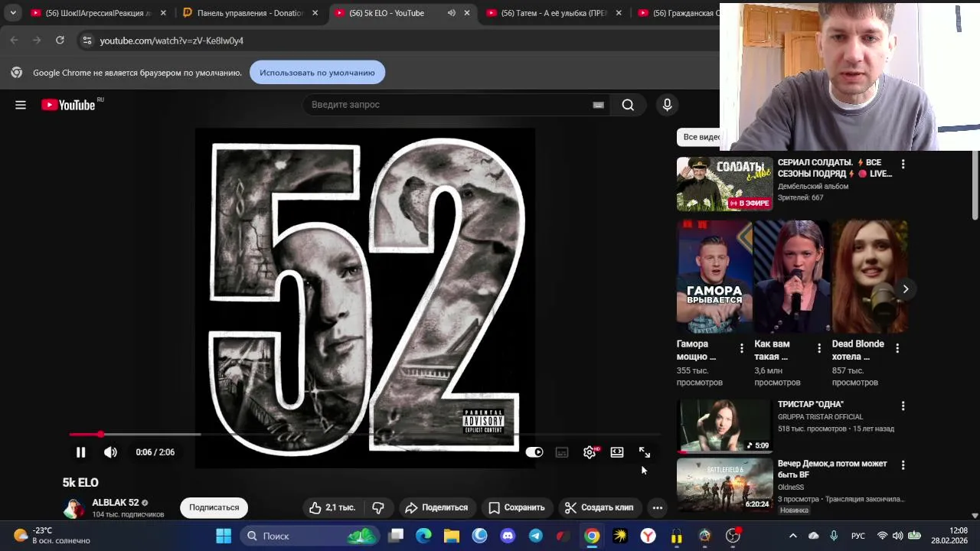Seek on the video progress bar
Screen dimensions: 980x551
(364, 434)
